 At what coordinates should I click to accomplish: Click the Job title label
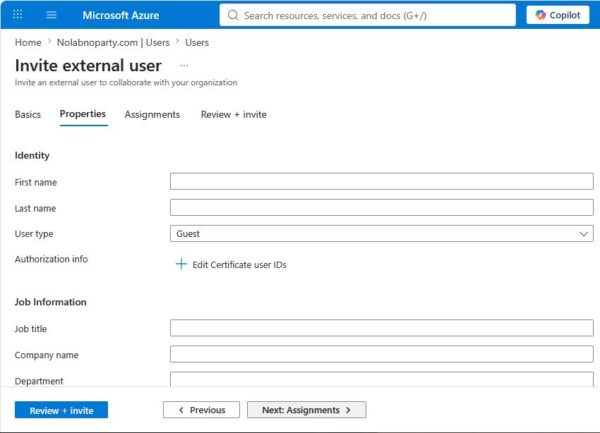[31, 329]
